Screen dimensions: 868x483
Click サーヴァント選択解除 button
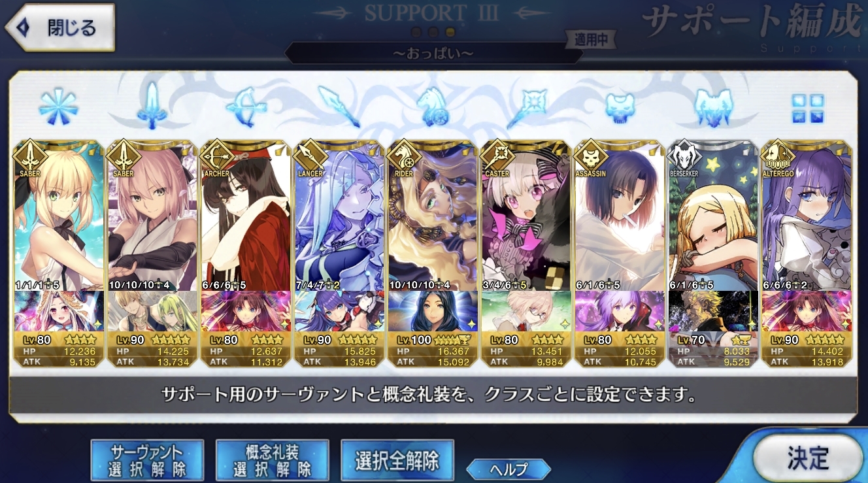point(147,460)
